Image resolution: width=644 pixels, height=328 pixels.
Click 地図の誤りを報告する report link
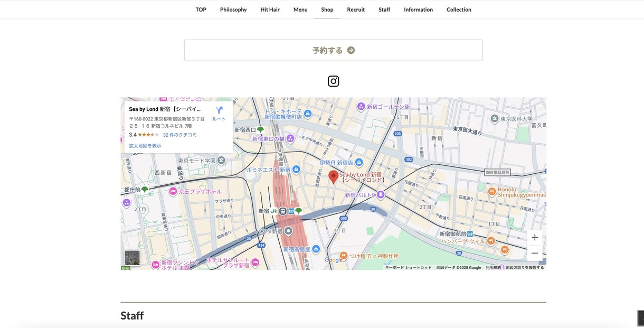tap(525, 267)
